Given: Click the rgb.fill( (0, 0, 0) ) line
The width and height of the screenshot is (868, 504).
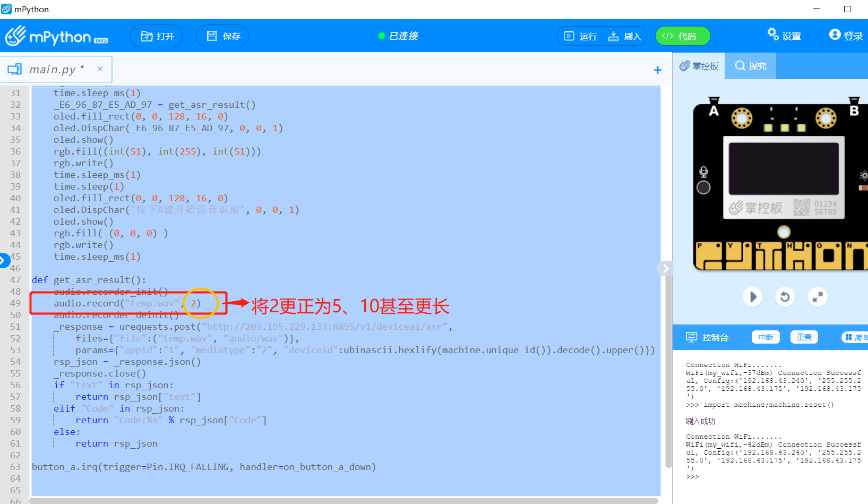Looking at the screenshot, I should pos(110,233).
